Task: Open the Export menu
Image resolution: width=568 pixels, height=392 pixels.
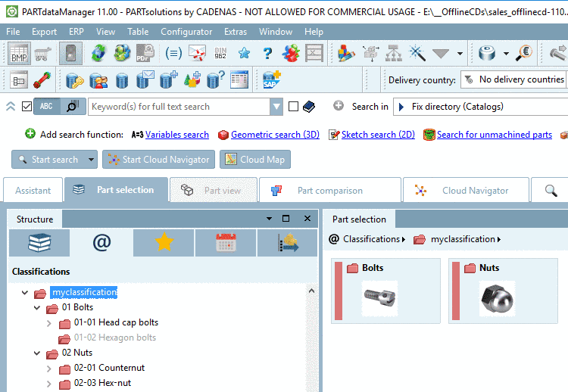Action: (x=44, y=32)
